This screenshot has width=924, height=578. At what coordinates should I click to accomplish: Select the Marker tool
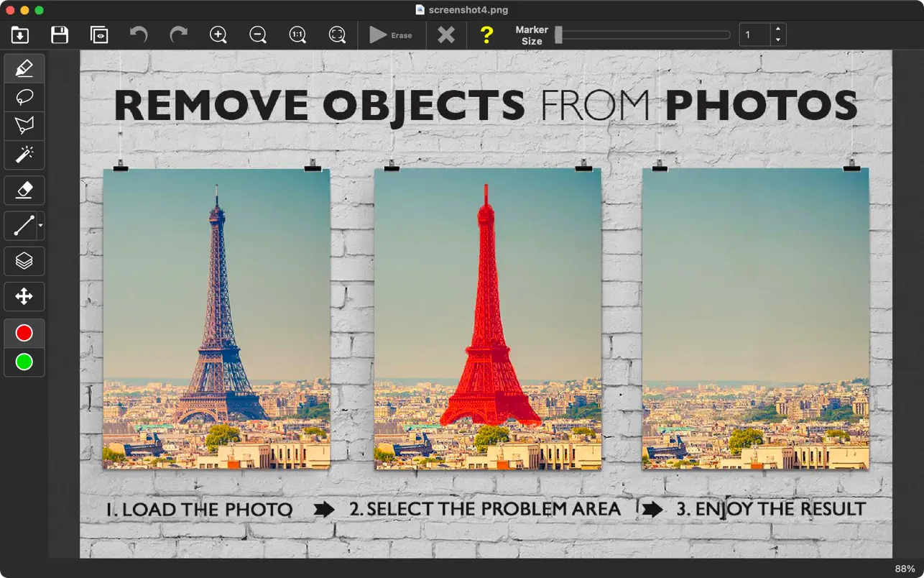pos(24,69)
